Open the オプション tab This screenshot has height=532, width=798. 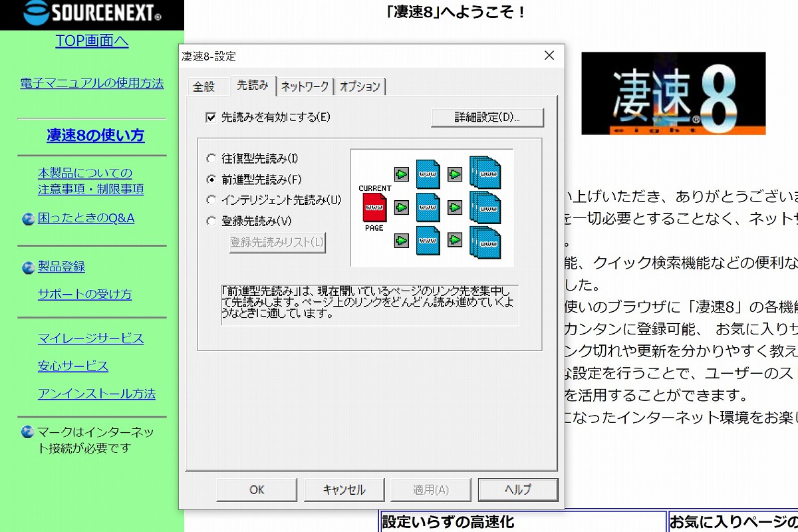tap(359, 86)
